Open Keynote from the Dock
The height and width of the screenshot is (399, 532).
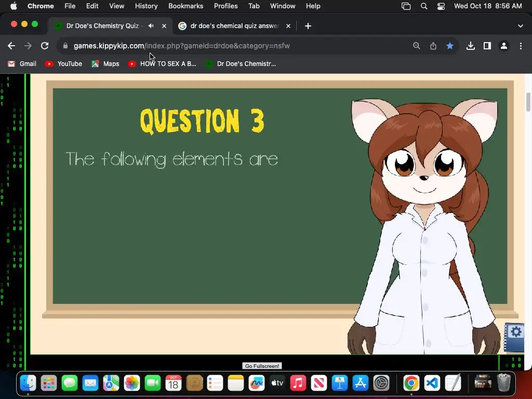tap(340, 383)
